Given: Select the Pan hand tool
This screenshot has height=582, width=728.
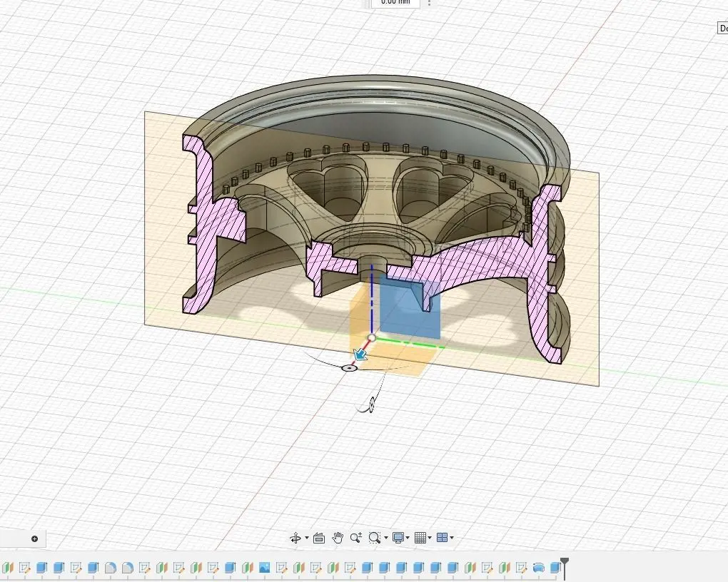Looking at the screenshot, I should coord(338,538).
